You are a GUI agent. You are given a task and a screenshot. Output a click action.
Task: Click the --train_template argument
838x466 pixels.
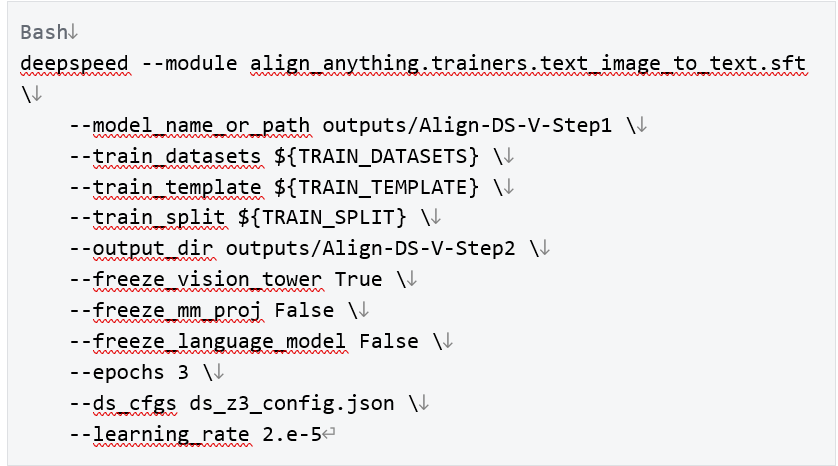[166, 188]
